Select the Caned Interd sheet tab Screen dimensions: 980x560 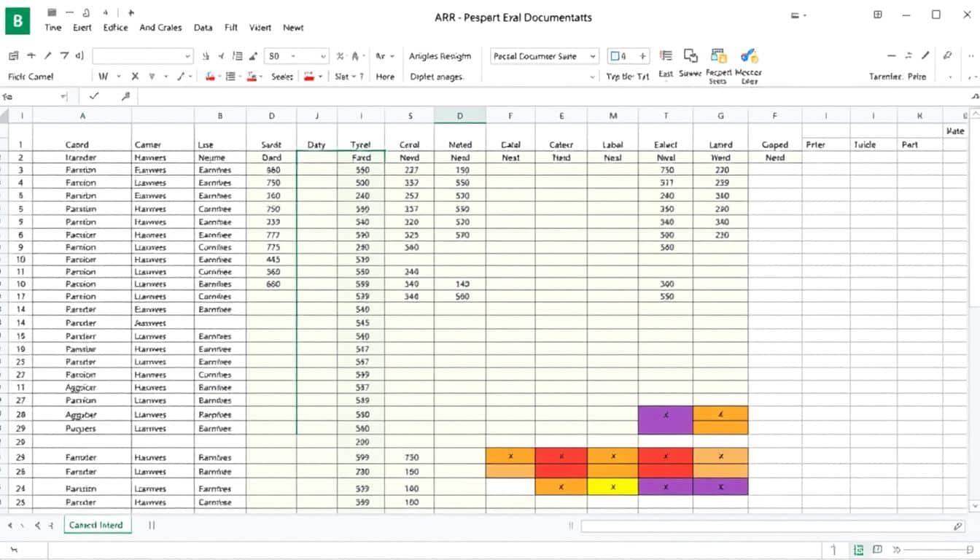tap(96, 525)
